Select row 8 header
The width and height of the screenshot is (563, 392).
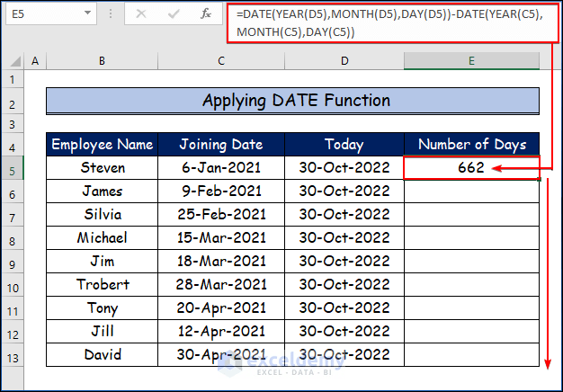coord(13,237)
